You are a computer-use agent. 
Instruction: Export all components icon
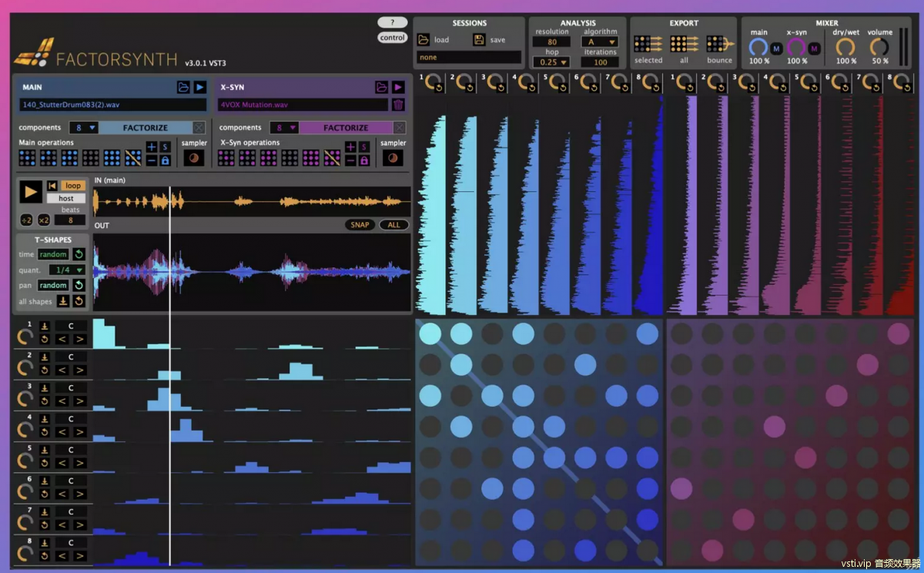tap(684, 44)
